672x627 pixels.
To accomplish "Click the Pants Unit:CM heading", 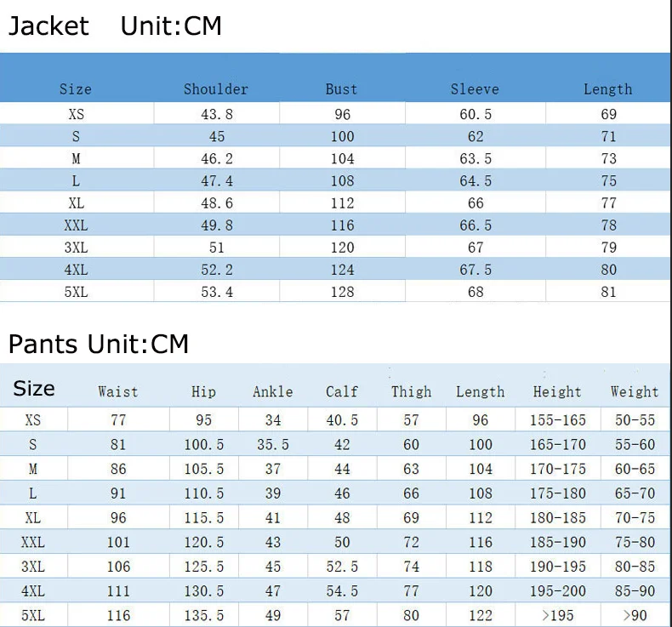I will tap(99, 344).
